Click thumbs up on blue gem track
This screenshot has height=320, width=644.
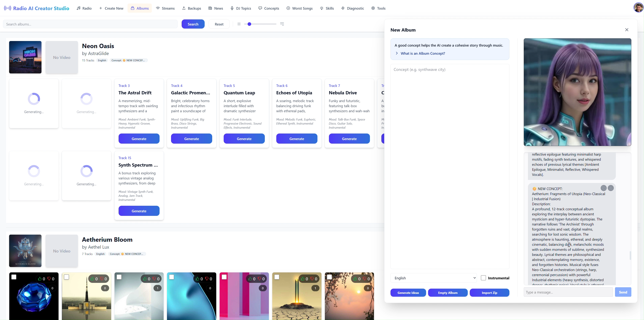click(40, 279)
